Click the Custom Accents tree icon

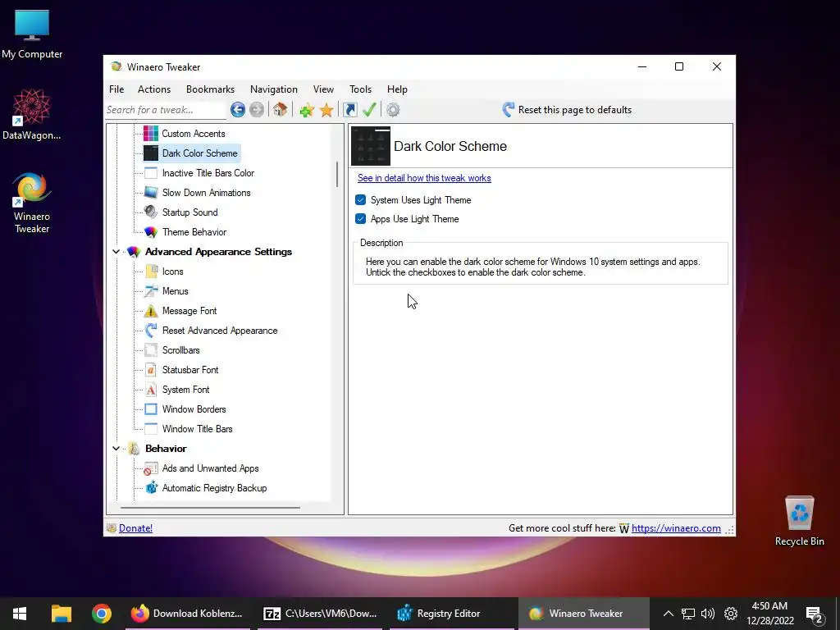tap(151, 134)
